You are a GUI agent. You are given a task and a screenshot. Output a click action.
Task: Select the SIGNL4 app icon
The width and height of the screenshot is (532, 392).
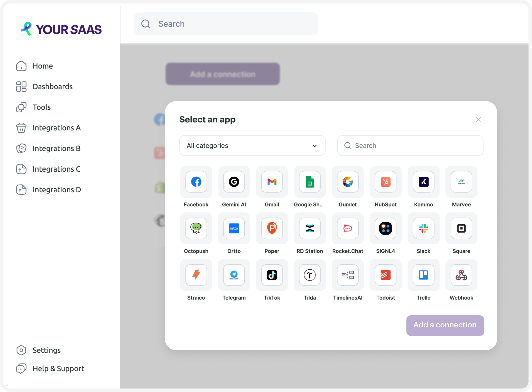(385, 228)
